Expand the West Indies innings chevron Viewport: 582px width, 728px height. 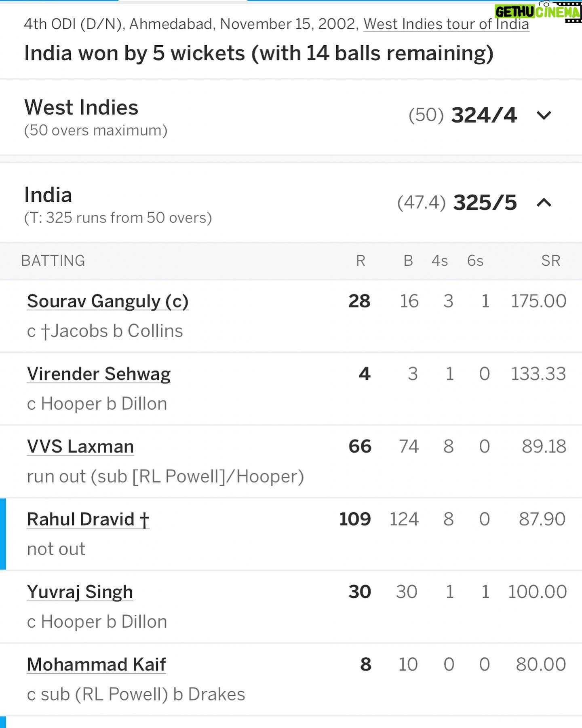(x=544, y=116)
